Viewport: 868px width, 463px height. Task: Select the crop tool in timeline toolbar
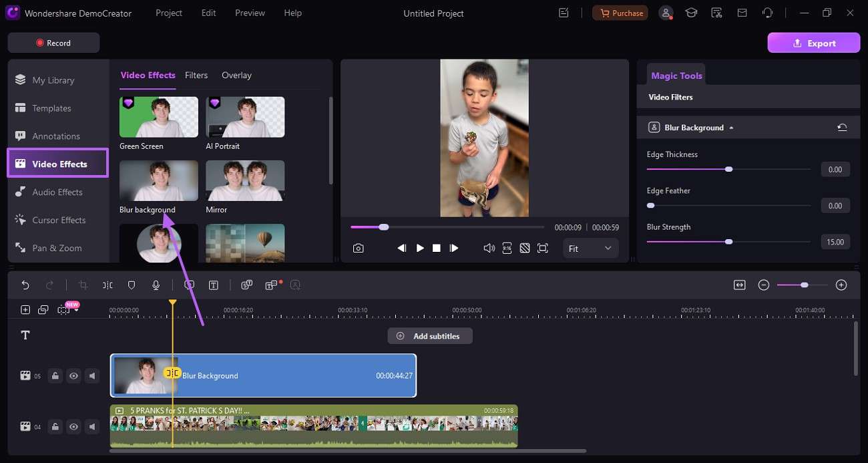point(83,285)
